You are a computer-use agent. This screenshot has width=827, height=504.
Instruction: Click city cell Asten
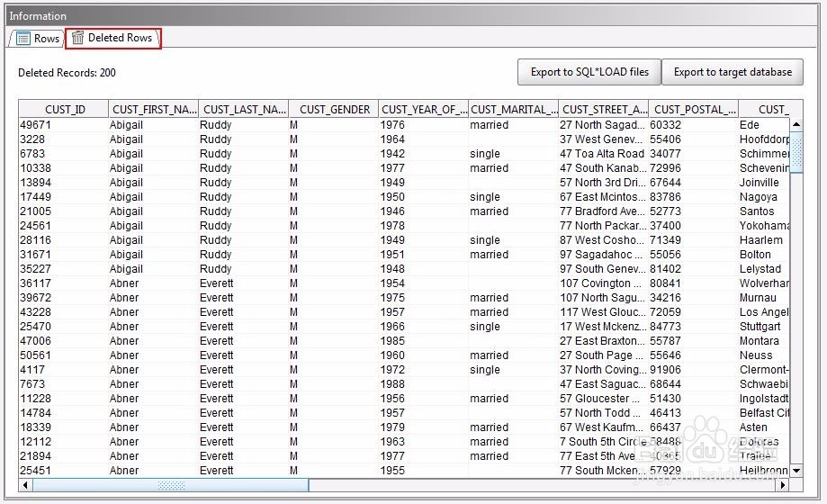(764, 427)
